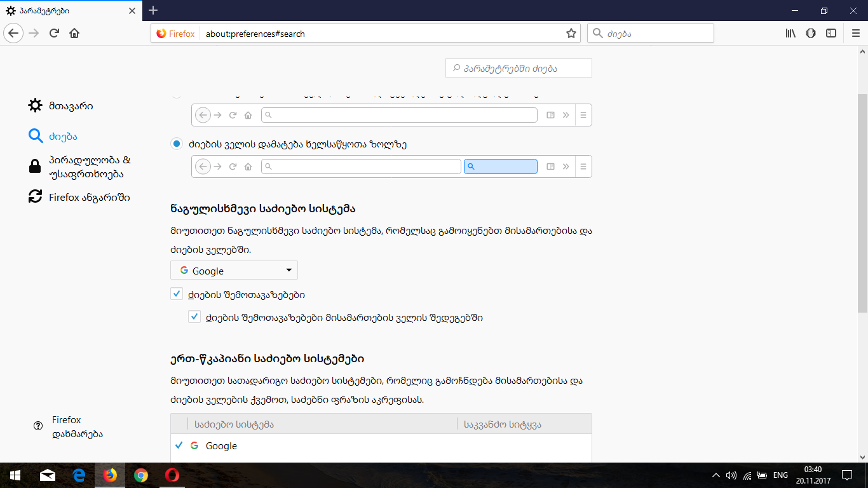Switch the ENG input language indicator

tap(780, 475)
